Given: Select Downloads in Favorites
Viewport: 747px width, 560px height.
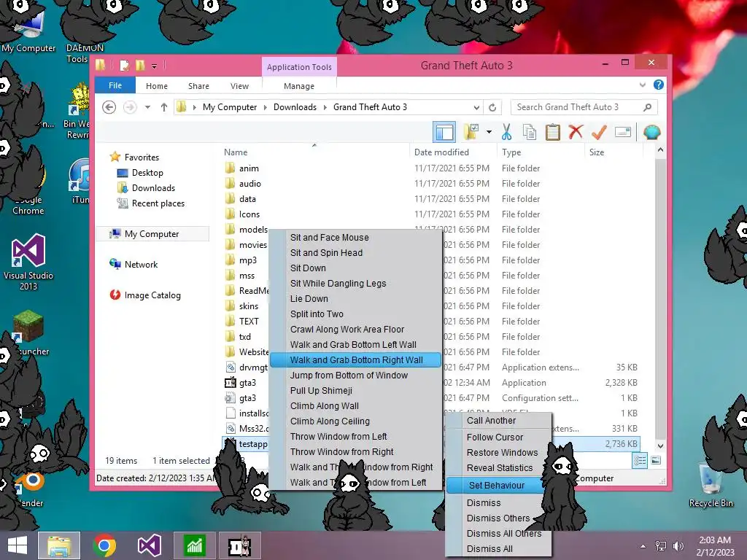Looking at the screenshot, I should click(153, 187).
